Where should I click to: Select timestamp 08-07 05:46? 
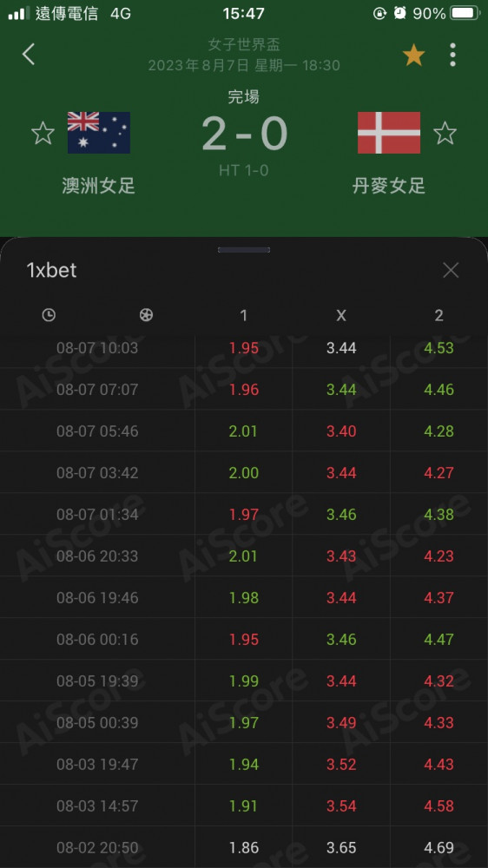(97, 431)
